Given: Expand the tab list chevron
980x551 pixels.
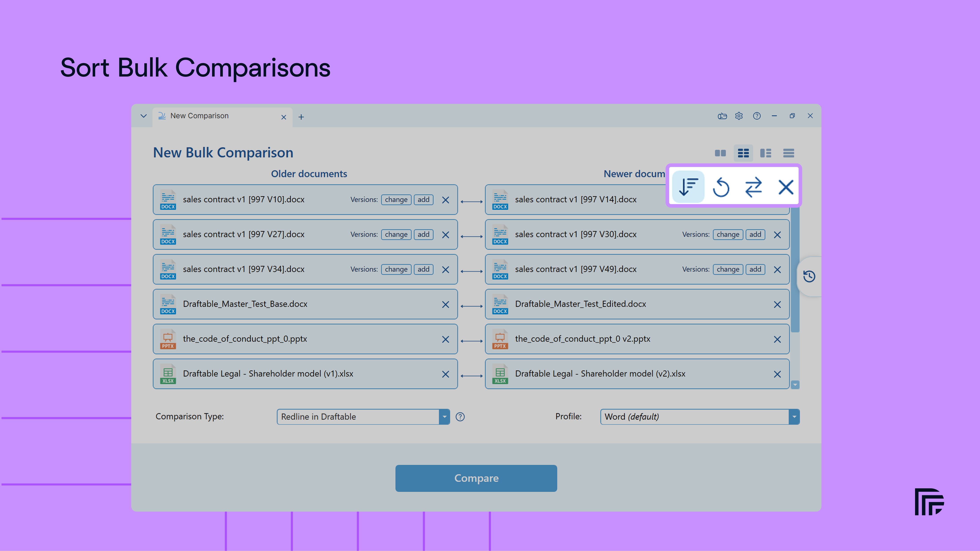Looking at the screenshot, I should point(143,116).
